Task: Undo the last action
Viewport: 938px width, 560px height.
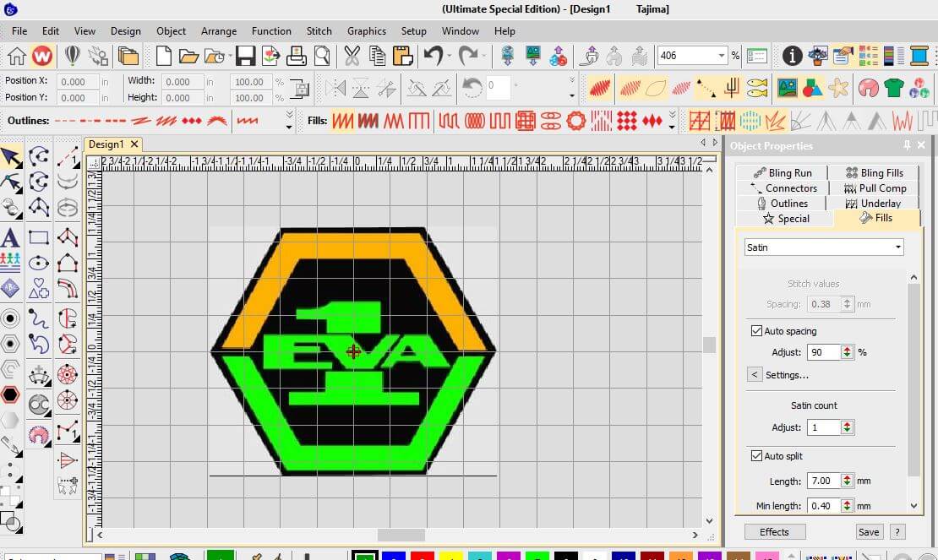Action: click(x=434, y=57)
